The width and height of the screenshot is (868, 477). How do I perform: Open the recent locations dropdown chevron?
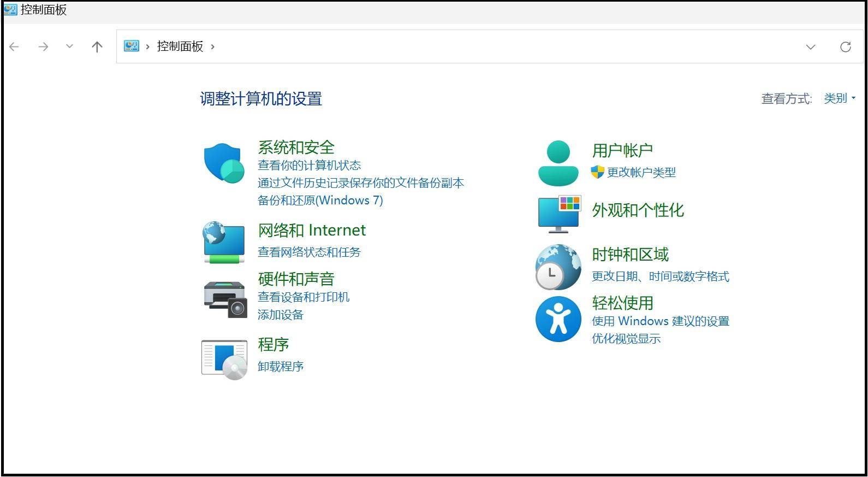69,46
